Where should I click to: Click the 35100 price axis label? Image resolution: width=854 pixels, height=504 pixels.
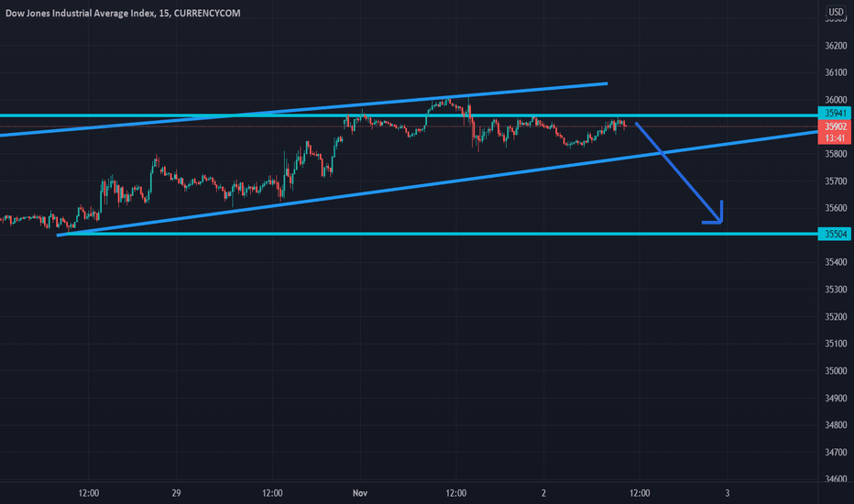[x=836, y=344]
